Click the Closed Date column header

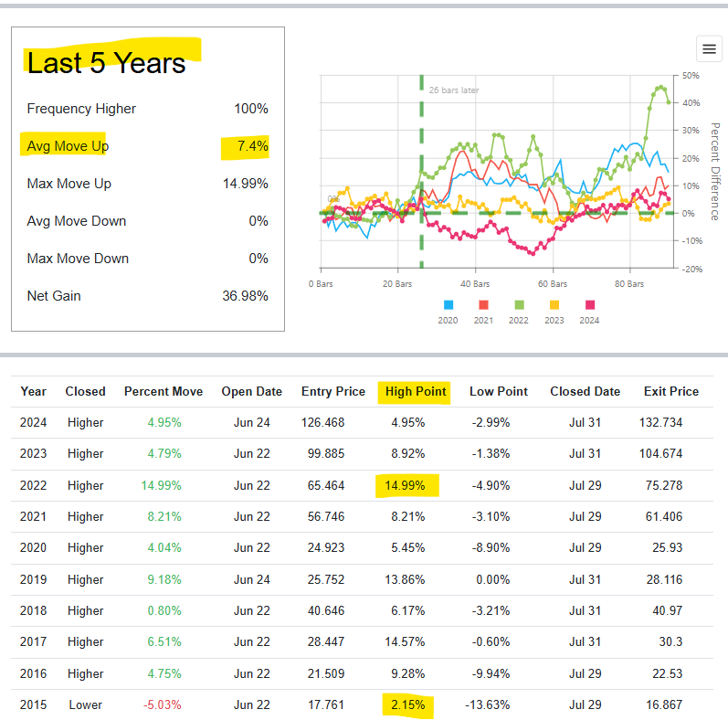coord(585,391)
